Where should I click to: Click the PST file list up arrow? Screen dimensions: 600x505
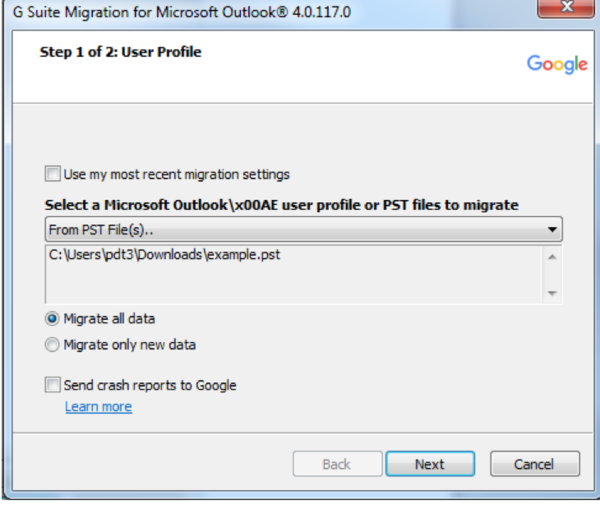[552, 257]
